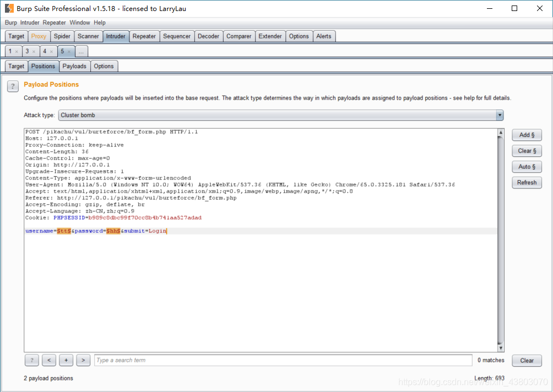Image resolution: width=553 pixels, height=392 pixels.
Task: Open a new Intruder tab with ellipsis
Action: pos(81,51)
